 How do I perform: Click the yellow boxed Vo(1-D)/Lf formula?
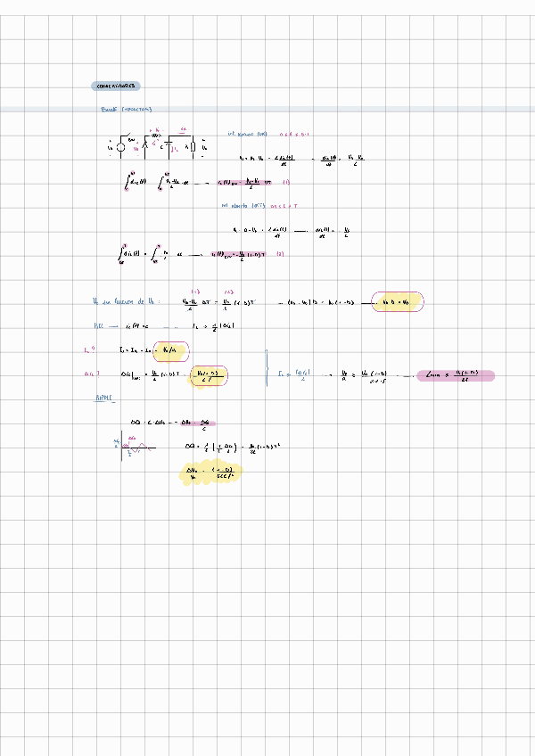pyautogui.click(x=209, y=376)
